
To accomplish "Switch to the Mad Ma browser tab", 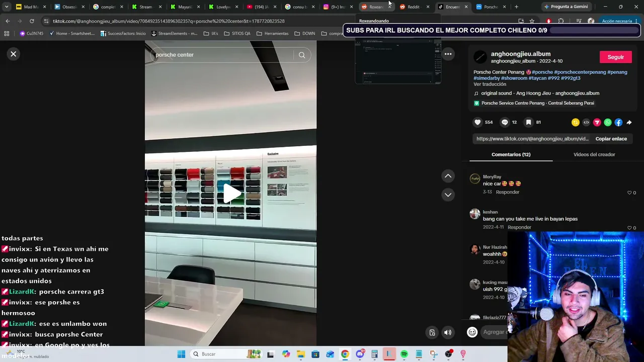I will pyautogui.click(x=31, y=7).
